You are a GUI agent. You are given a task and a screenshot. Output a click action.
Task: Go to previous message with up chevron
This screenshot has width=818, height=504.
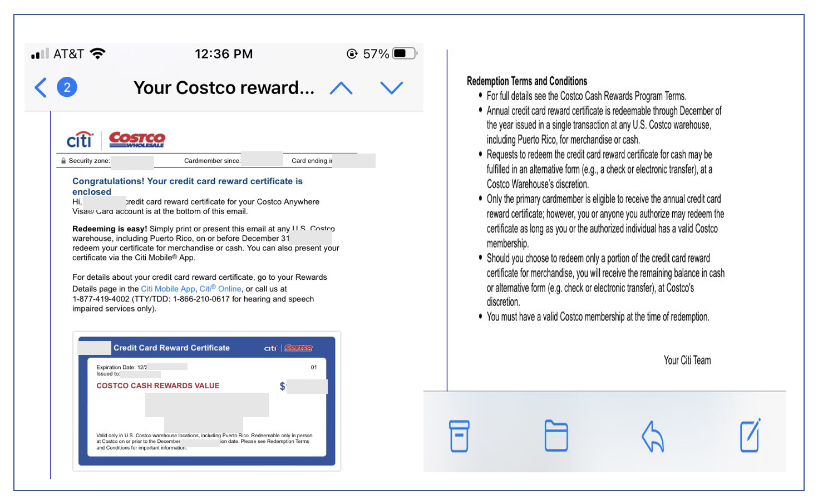pyautogui.click(x=341, y=88)
